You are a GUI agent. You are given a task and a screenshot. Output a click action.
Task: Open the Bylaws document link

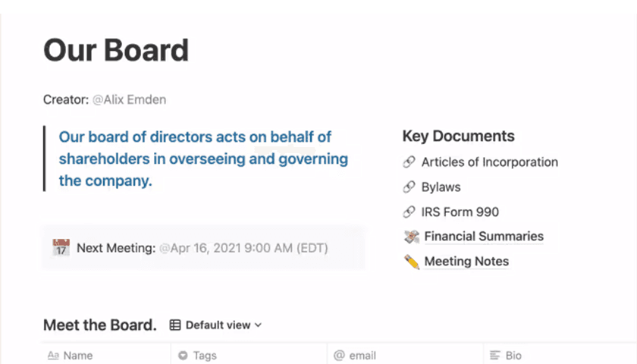(441, 187)
